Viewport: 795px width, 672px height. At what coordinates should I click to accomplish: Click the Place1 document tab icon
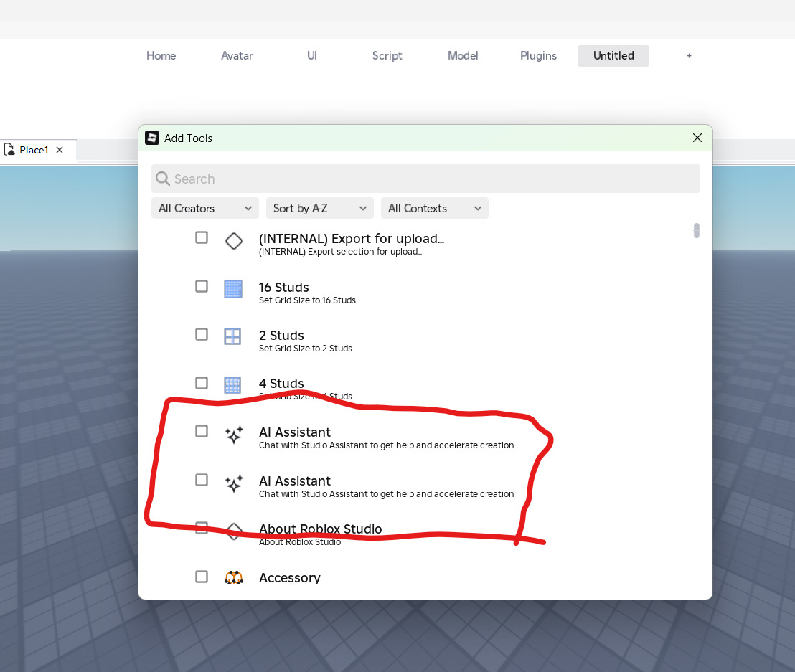point(9,149)
